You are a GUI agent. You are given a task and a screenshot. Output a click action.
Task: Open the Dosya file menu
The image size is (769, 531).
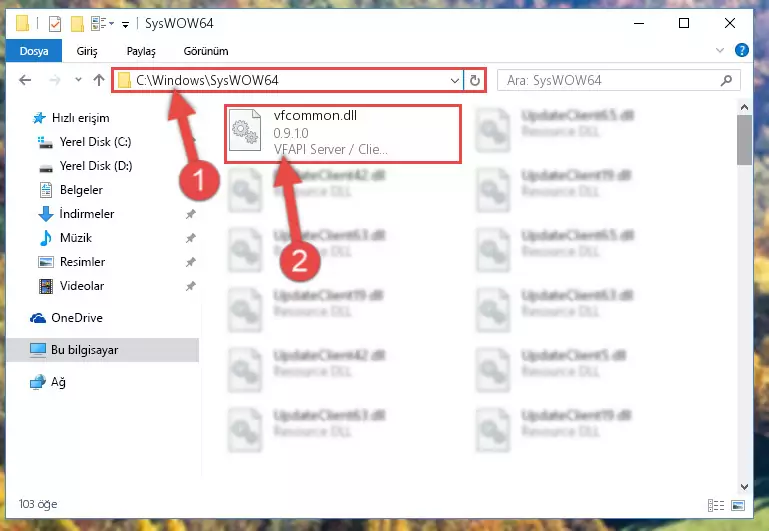[x=34, y=51]
